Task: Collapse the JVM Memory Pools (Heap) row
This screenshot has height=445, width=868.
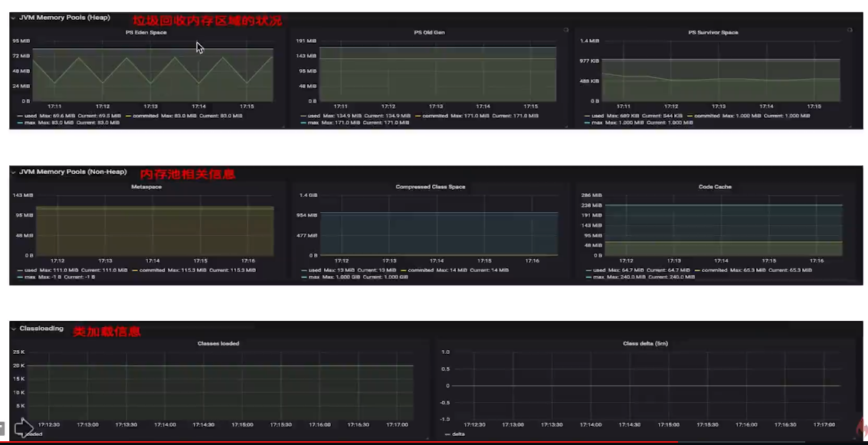Action: 13,18
